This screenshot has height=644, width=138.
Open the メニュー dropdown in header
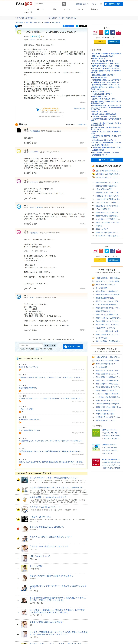click(x=94, y=4)
